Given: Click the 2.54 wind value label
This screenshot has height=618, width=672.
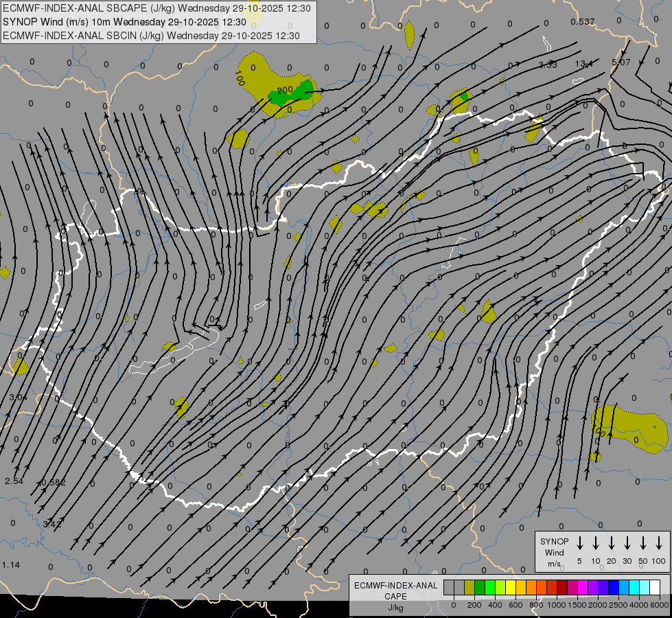Looking at the screenshot, I should tap(14, 481).
